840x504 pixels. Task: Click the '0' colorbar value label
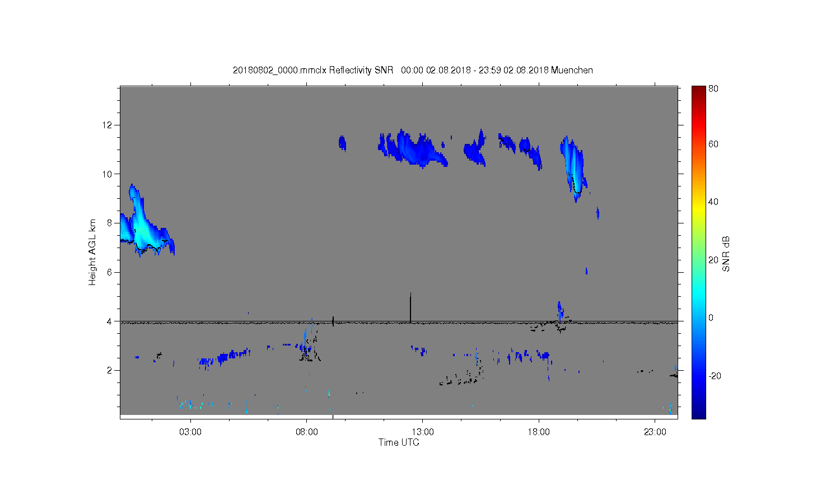pyautogui.click(x=711, y=318)
